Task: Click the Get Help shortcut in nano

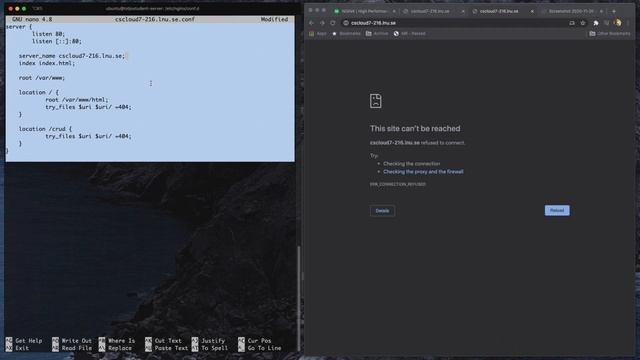Action: tap(24, 340)
